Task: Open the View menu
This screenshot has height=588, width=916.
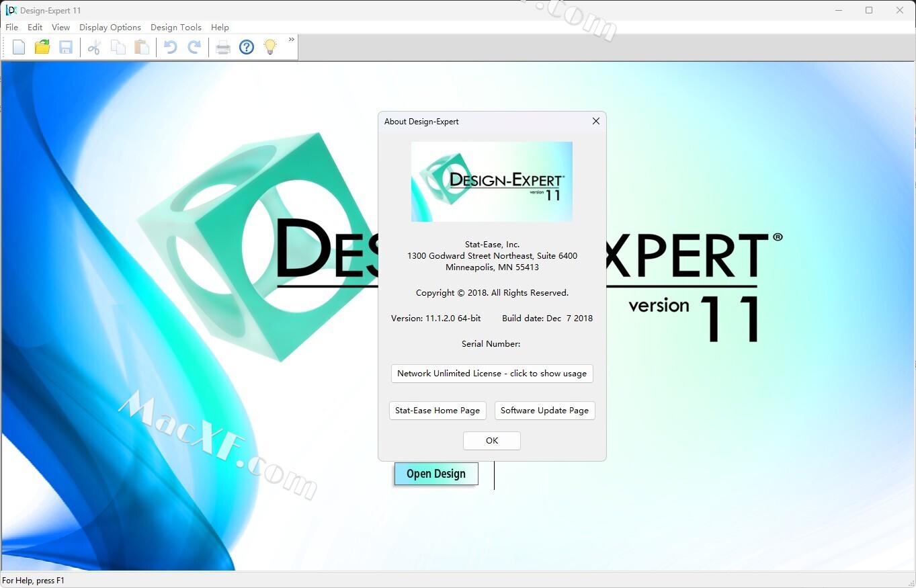Action: 60,28
